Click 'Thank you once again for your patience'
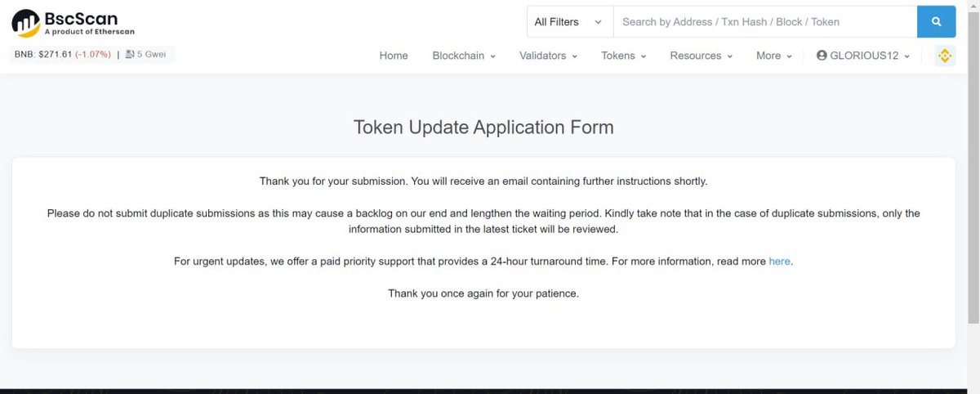980x394 pixels. (483, 293)
